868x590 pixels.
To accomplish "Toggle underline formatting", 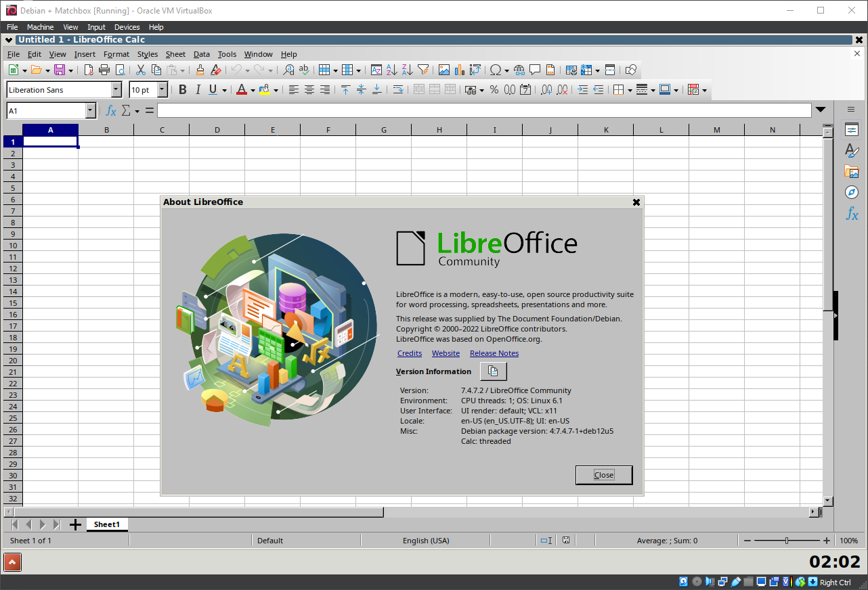I will (211, 89).
